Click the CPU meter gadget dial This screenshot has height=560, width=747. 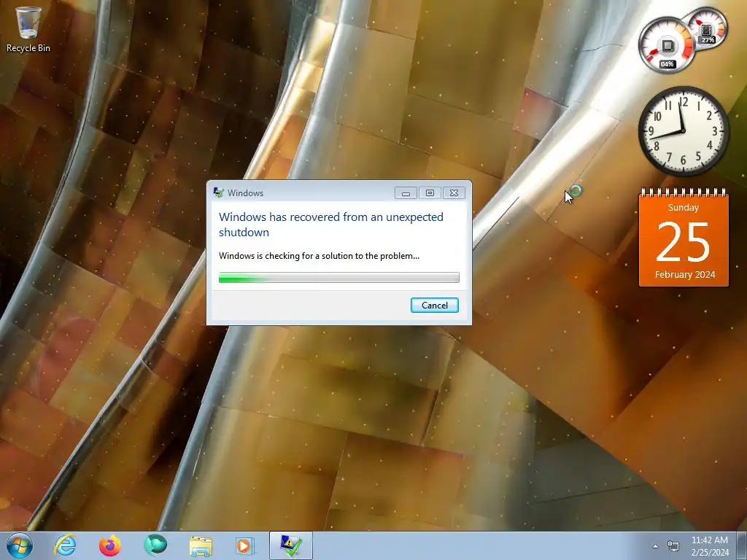[x=666, y=46]
